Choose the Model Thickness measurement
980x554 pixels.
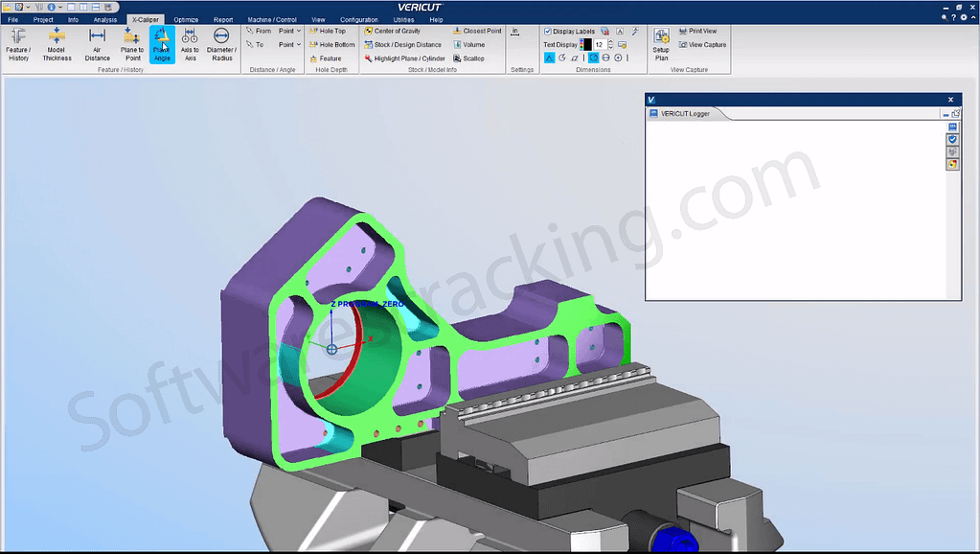click(57, 44)
